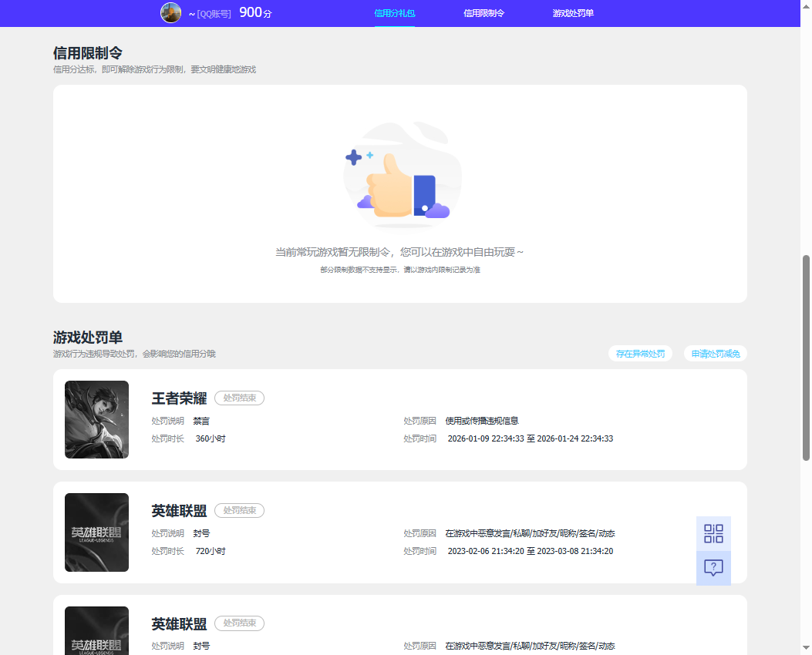
Task: Open the 王者荣耀 game cover thumbnail
Action: [x=97, y=420]
